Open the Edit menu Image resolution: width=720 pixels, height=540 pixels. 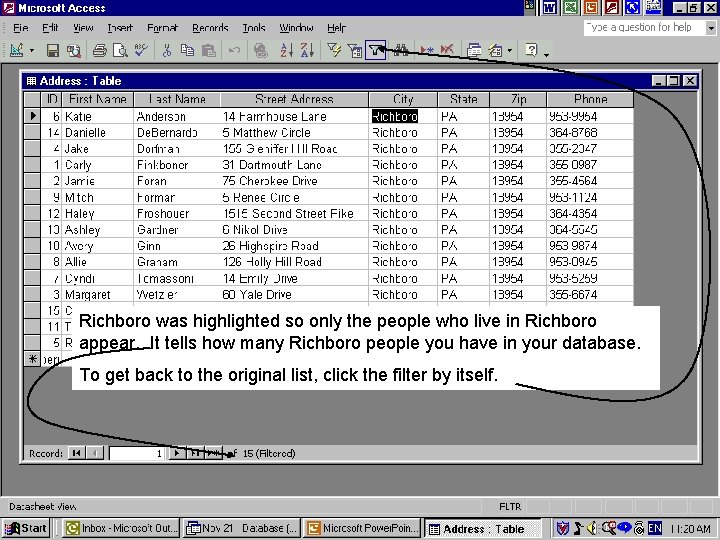point(50,28)
